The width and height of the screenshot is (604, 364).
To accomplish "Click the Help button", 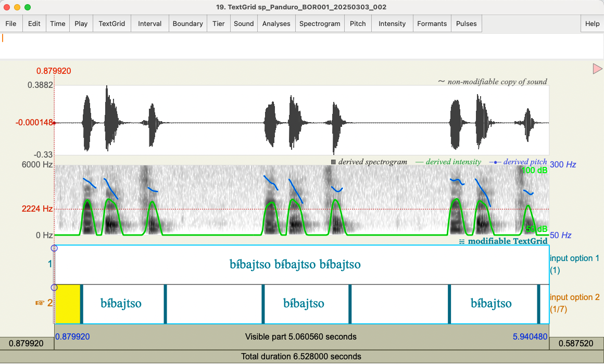I will [x=592, y=23].
